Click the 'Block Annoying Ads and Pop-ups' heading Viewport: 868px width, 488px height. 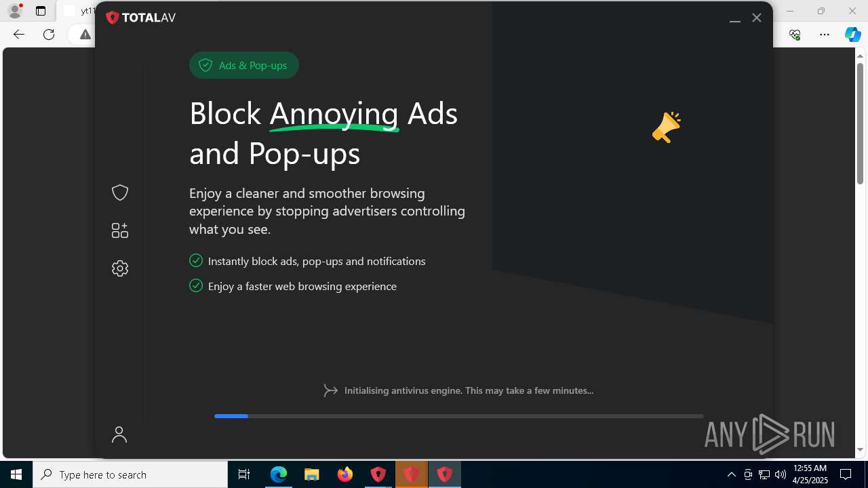click(x=323, y=133)
